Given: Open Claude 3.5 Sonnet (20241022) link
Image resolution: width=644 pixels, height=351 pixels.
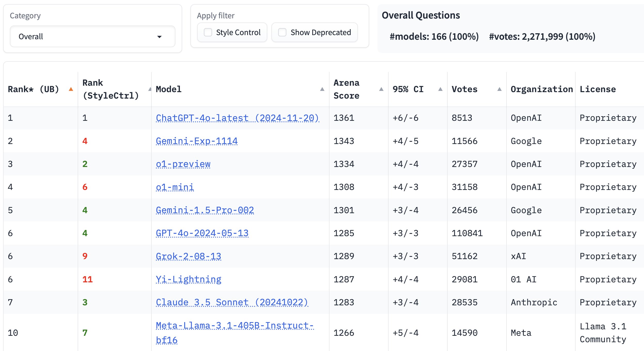Looking at the screenshot, I should [x=232, y=302].
